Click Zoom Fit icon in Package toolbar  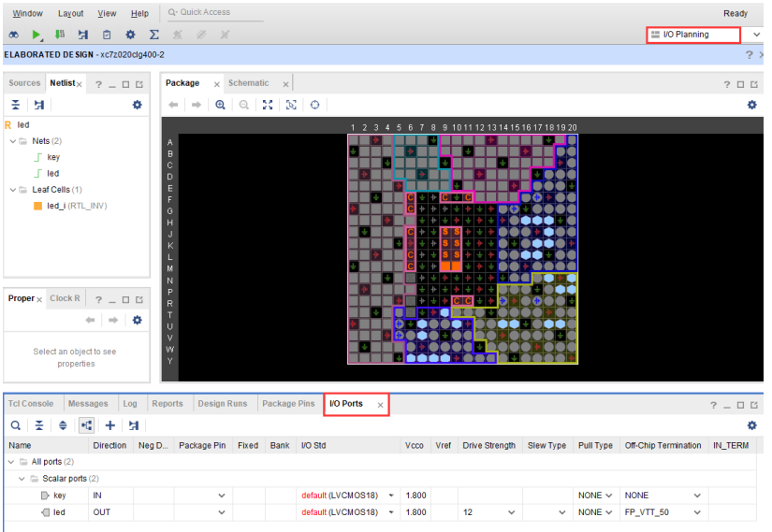[268, 105]
